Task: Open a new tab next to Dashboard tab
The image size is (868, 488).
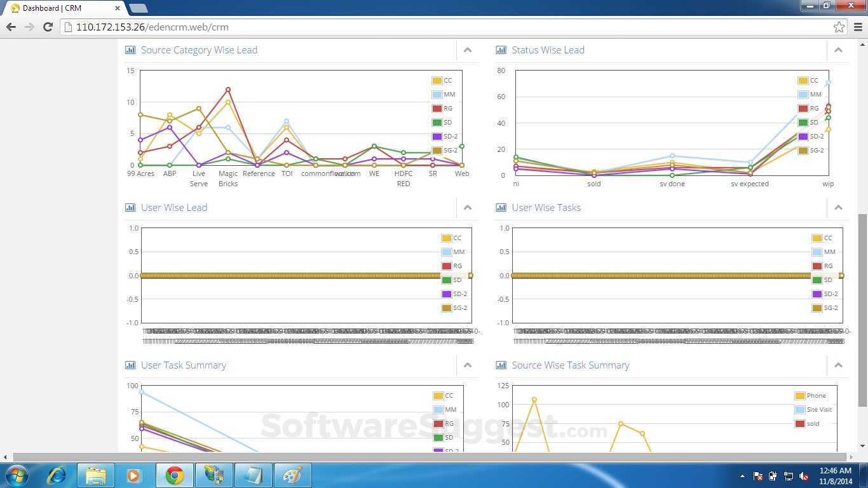Action: click(x=138, y=8)
